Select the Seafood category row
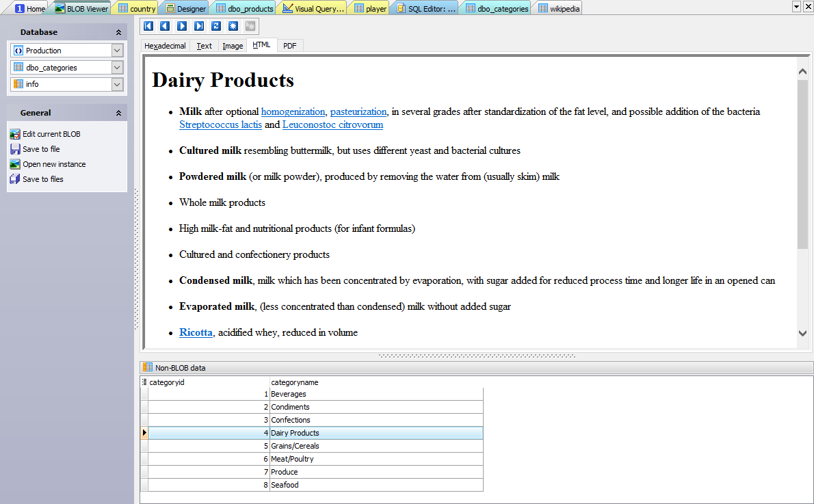The height and width of the screenshot is (504, 814). coord(285,485)
